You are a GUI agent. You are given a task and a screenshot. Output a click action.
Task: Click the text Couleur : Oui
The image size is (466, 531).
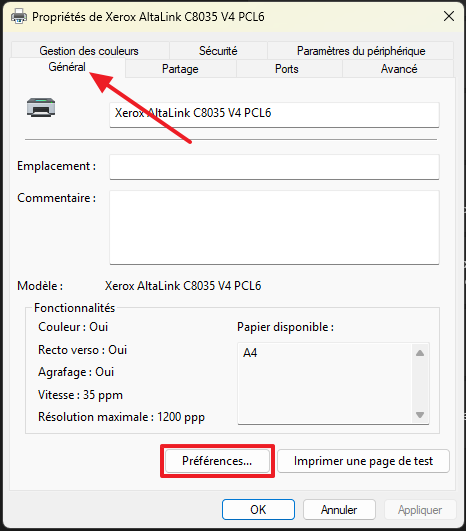[73, 327]
